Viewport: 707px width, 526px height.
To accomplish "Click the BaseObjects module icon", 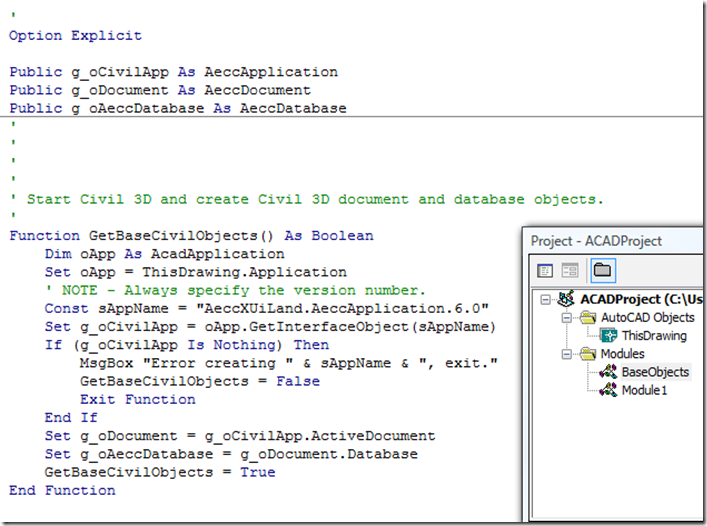I will tap(609, 372).
